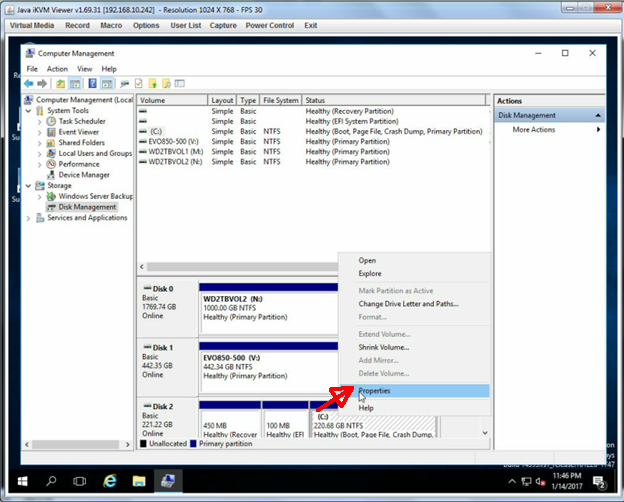Select Task Scheduler in the tree
The width and height of the screenshot is (624, 502).
(82, 121)
